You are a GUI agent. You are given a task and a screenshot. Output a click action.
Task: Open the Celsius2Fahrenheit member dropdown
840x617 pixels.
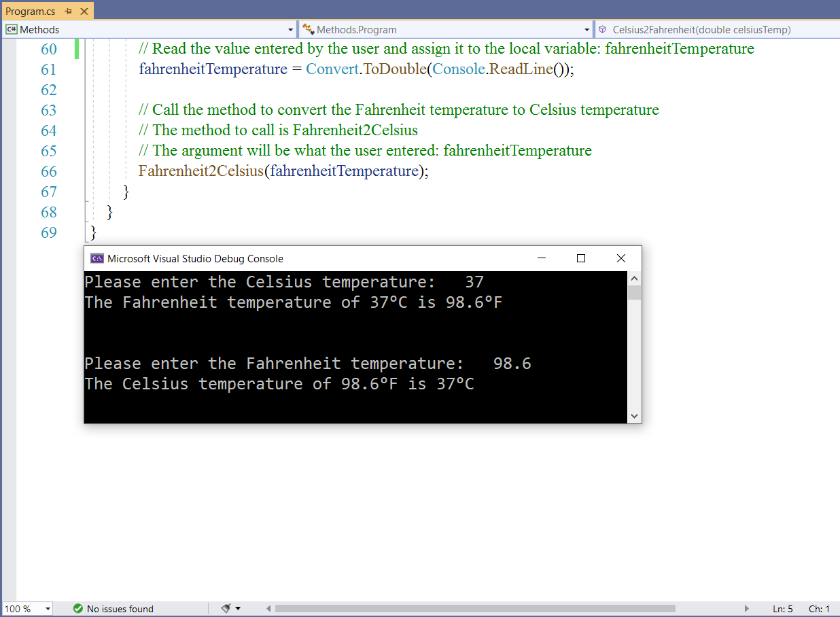pyautogui.click(x=717, y=29)
